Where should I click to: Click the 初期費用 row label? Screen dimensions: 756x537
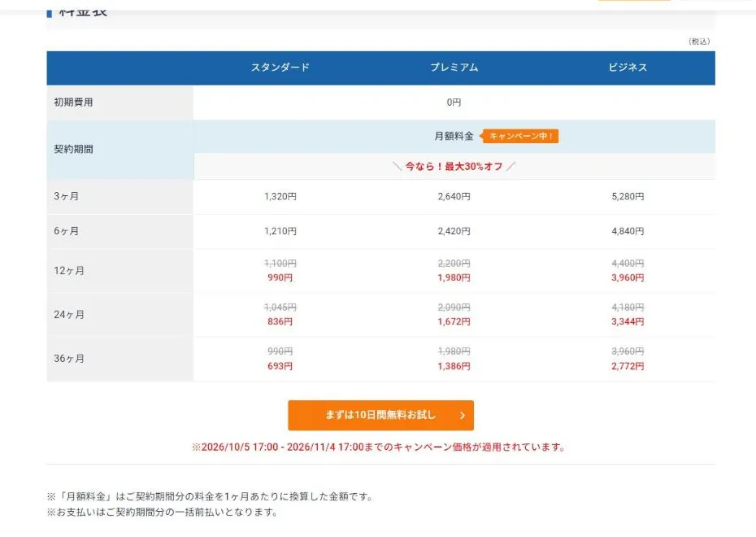73,103
